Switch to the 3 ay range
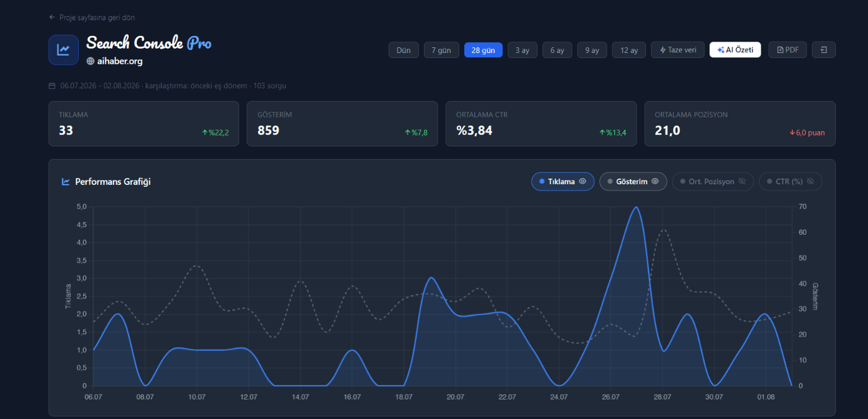Viewport: 868px width, 419px height. click(x=522, y=50)
